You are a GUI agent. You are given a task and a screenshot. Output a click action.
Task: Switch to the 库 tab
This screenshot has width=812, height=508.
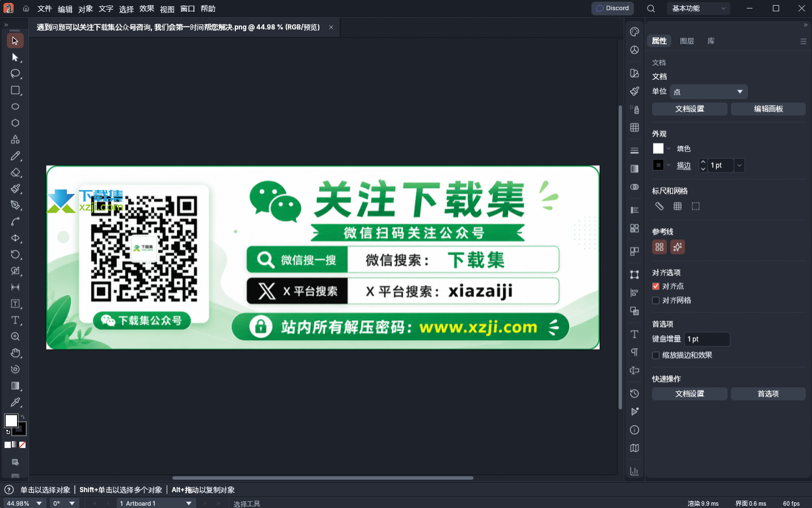(x=711, y=41)
